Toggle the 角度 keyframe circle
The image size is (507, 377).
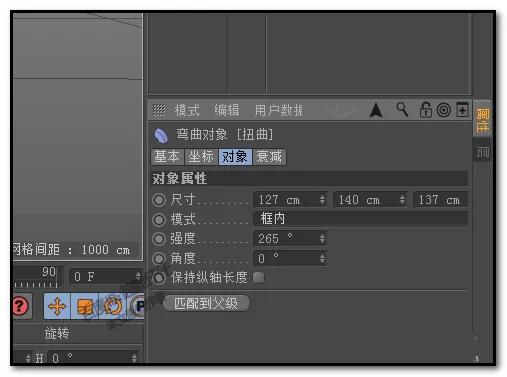tap(159, 258)
